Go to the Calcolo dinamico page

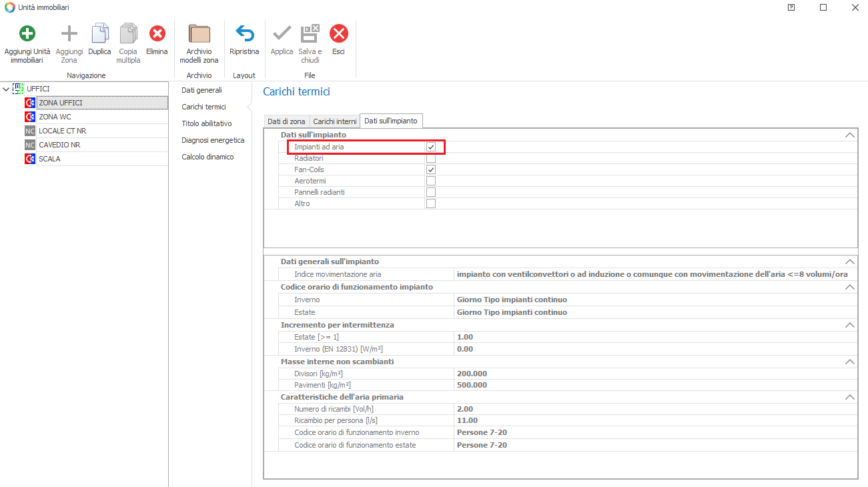[x=207, y=157]
